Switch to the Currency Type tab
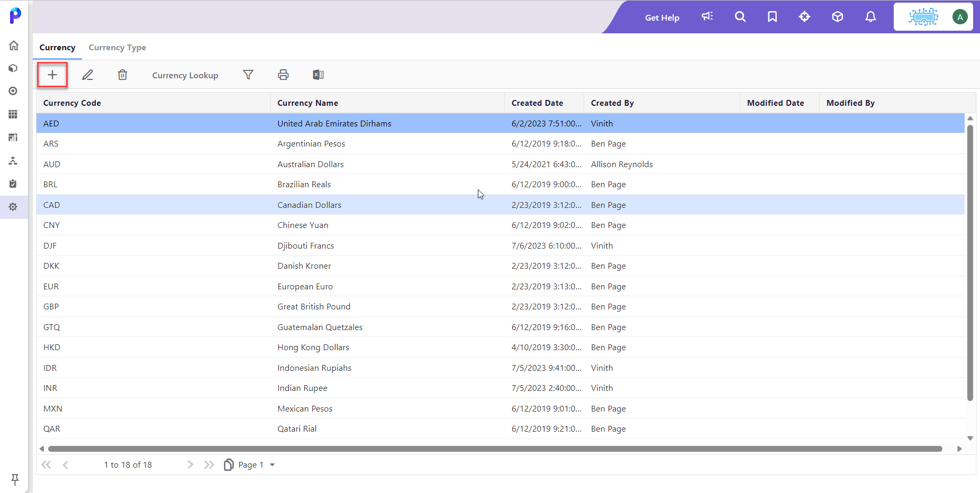This screenshot has height=493, width=980. (117, 48)
